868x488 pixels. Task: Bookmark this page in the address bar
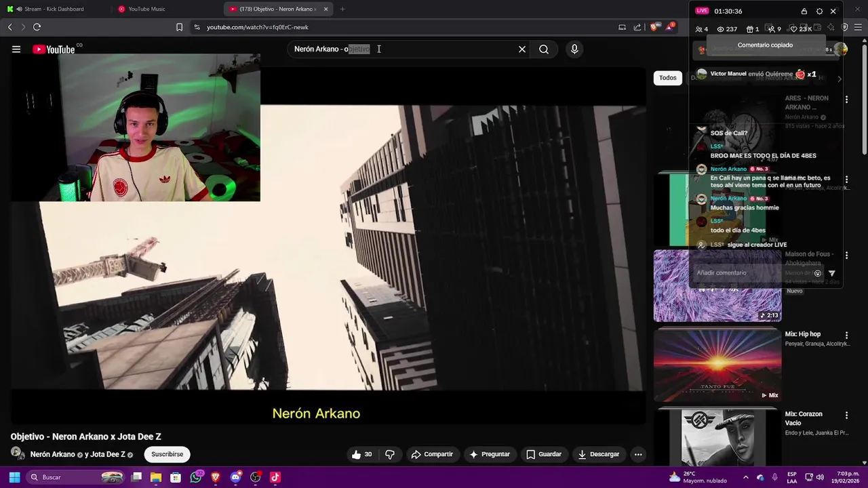click(x=179, y=27)
